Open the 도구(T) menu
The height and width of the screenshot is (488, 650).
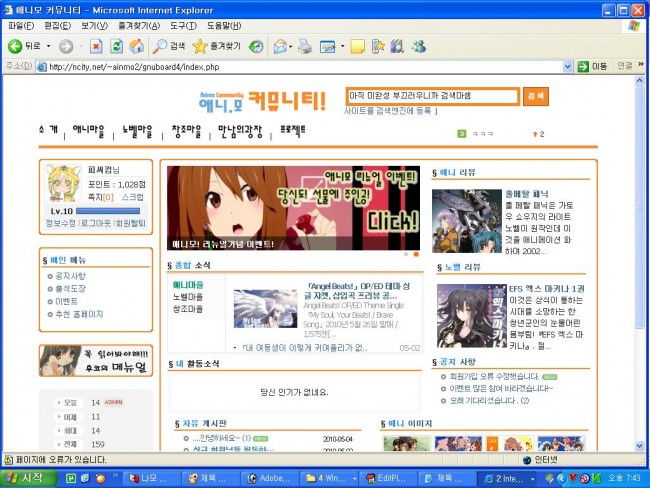point(183,24)
